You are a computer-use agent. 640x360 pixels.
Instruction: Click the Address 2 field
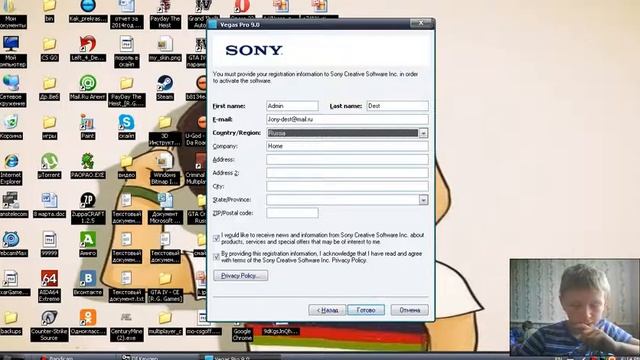click(x=347, y=173)
